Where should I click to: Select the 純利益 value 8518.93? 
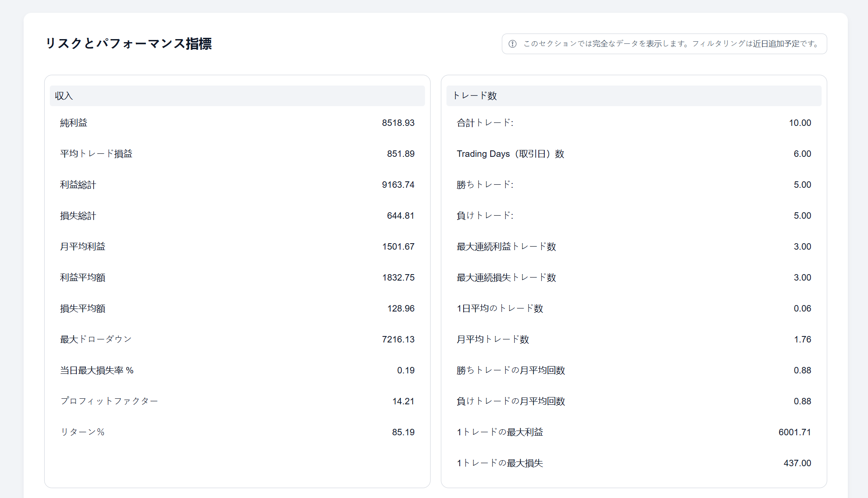click(398, 123)
